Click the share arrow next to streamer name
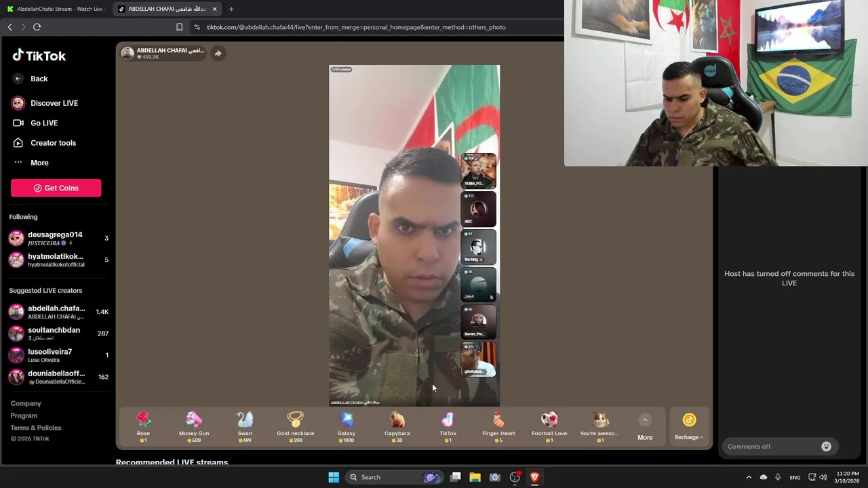 218,54
